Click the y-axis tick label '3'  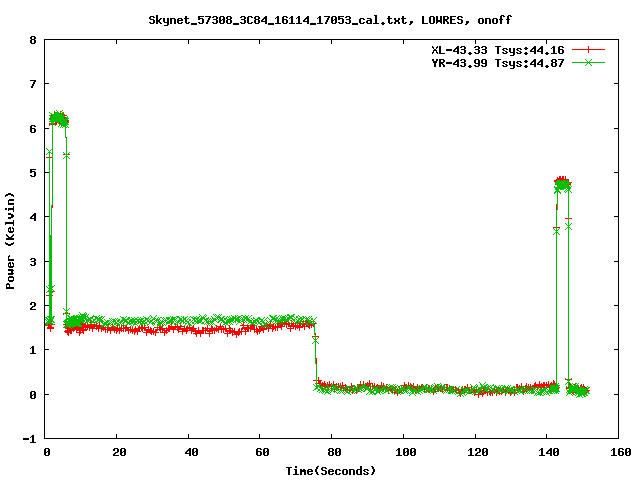[x=33, y=262]
